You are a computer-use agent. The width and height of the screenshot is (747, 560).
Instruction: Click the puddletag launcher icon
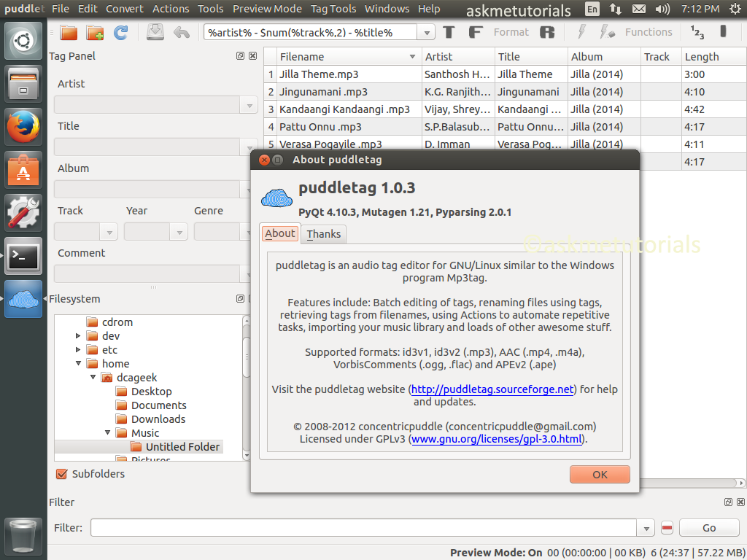pos(23,298)
